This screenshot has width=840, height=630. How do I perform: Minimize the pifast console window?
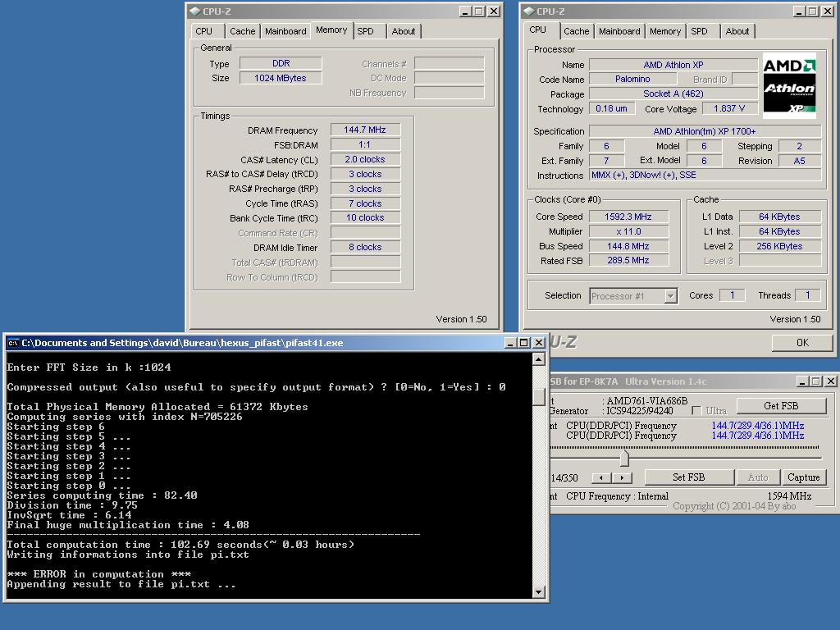[510, 343]
